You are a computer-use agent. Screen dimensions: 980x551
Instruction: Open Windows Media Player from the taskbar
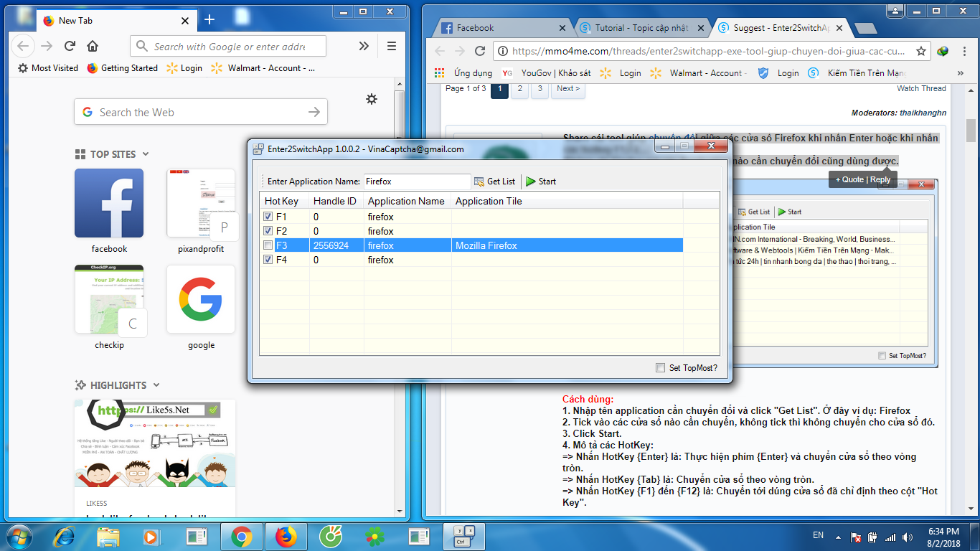tap(151, 536)
